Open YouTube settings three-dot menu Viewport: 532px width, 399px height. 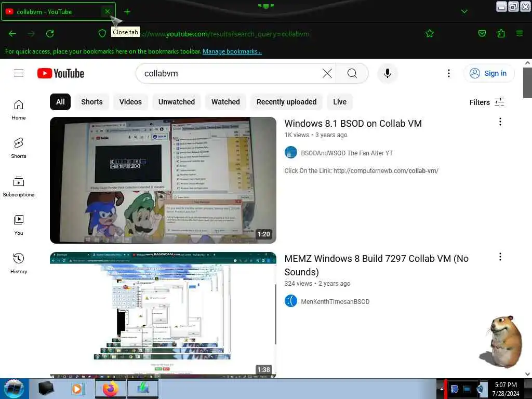pos(448,73)
